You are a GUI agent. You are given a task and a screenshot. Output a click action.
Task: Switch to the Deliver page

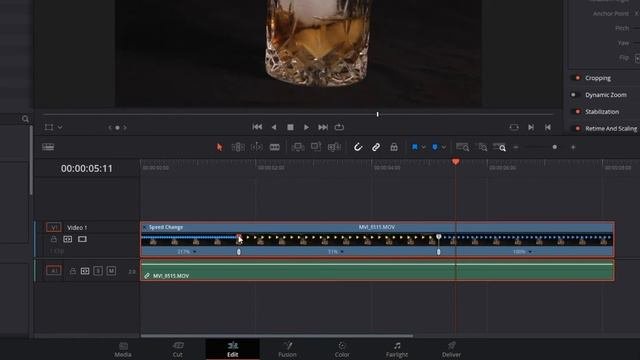coord(451,349)
